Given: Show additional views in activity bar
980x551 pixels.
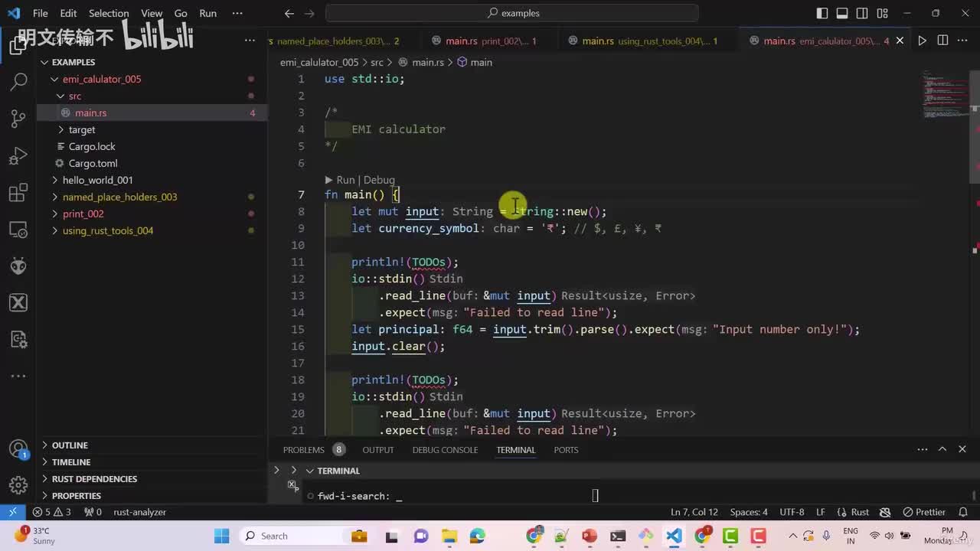Looking at the screenshot, I should (18, 376).
